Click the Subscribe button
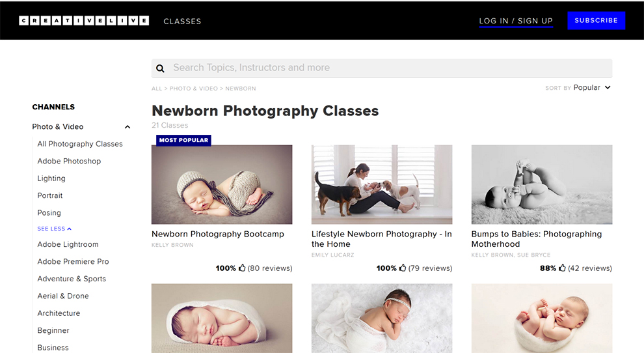Image resolution: width=644 pixels, height=353 pixels. [596, 20]
